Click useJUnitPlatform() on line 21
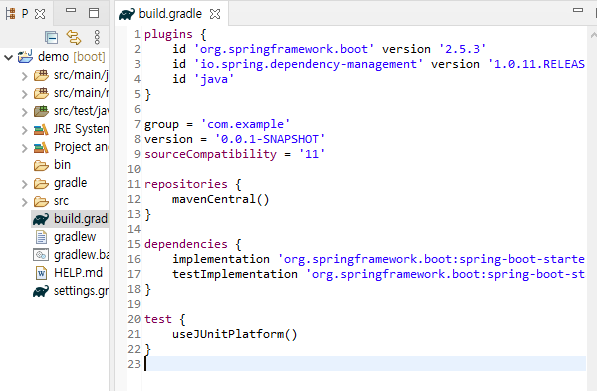The height and width of the screenshot is (391, 597). (x=235, y=335)
